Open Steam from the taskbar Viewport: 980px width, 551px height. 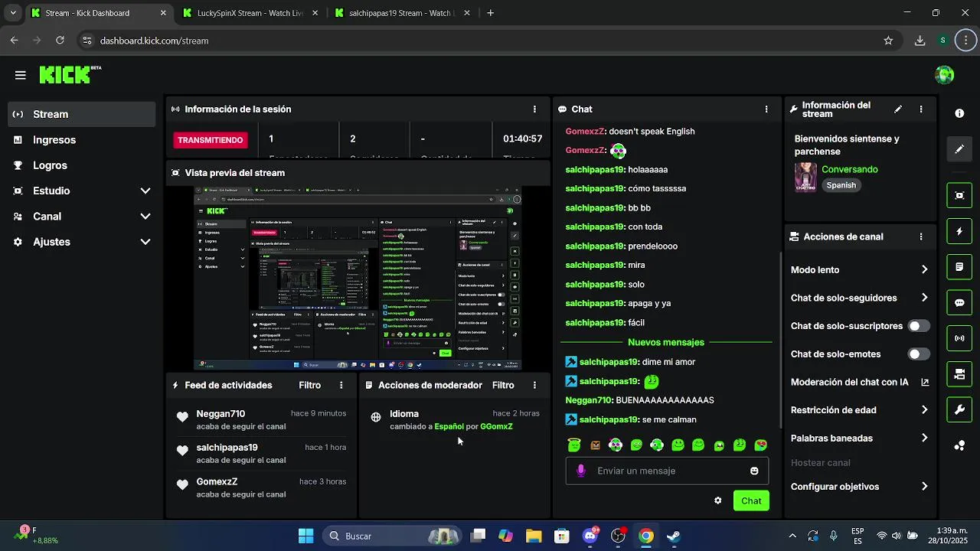674,536
